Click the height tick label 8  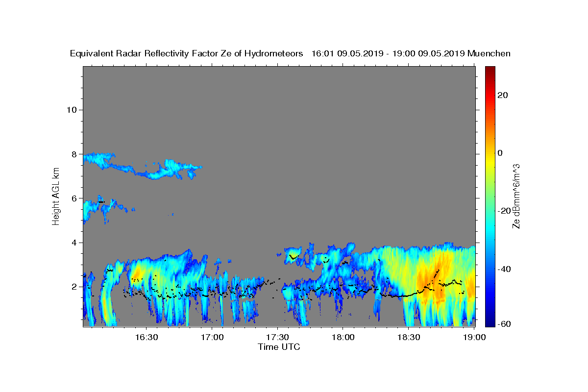tap(73, 154)
